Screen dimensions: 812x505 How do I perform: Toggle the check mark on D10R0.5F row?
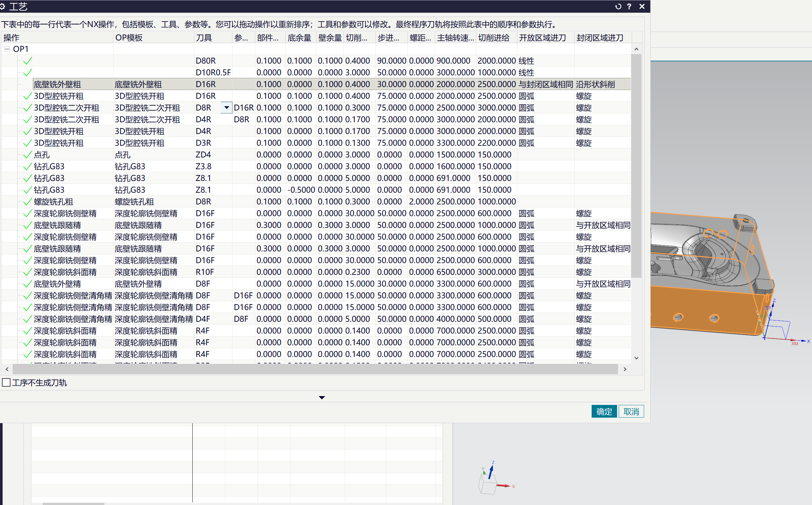[28, 72]
